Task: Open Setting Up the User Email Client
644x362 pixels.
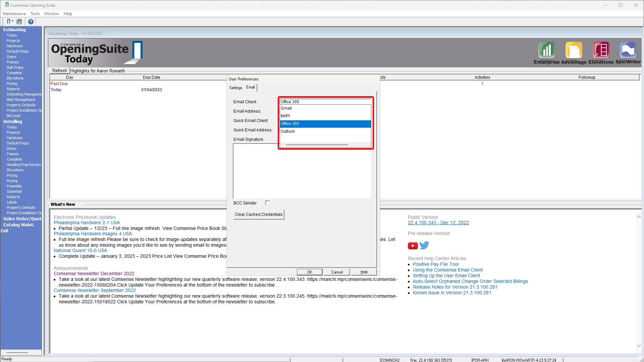Action: click(x=446, y=276)
